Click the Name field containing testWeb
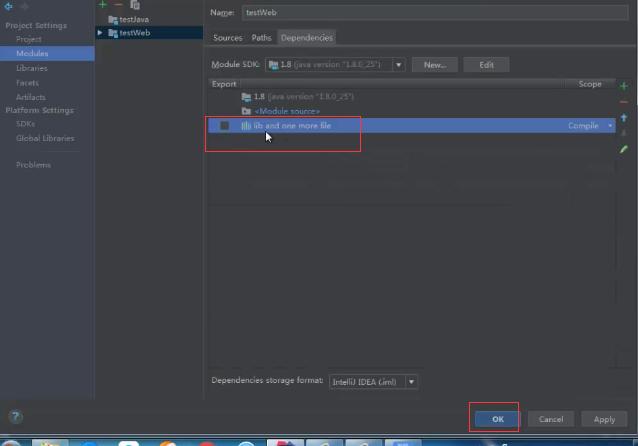Viewport: 638px width, 446px height. tap(435, 13)
